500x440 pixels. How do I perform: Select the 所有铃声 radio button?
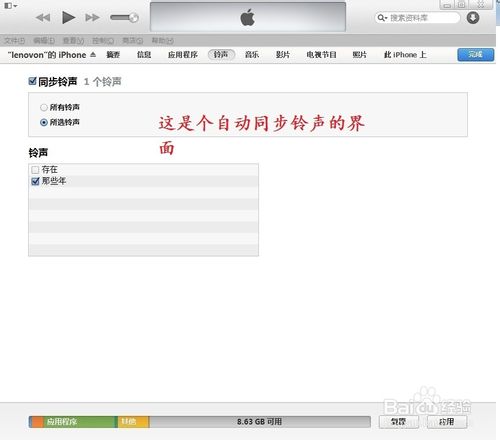tap(44, 108)
